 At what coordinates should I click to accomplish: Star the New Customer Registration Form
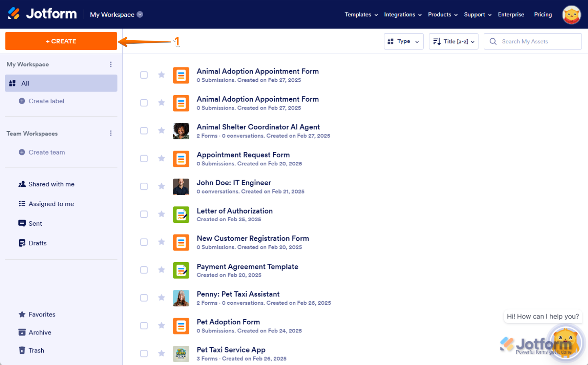coord(161,242)
